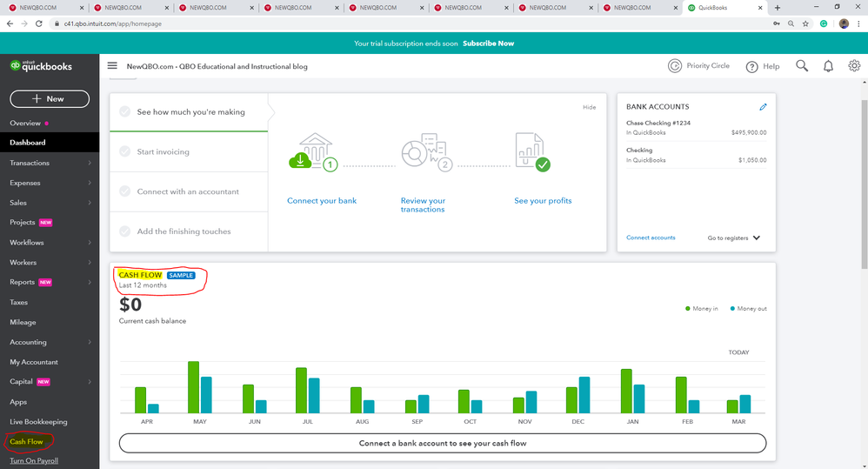This screenshot has height=469, width=868.
Task: Click the DEC blue money-out bar
Action: point(584,395)
